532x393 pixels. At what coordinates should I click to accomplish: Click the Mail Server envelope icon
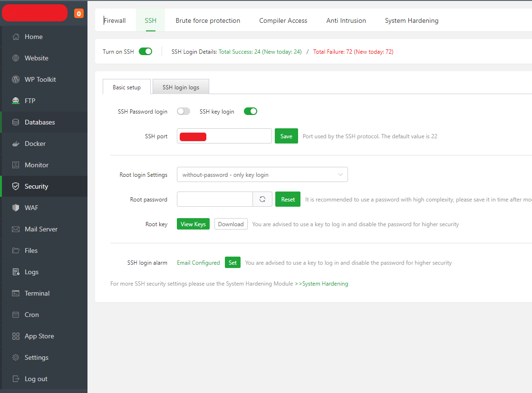pos(16,229)
